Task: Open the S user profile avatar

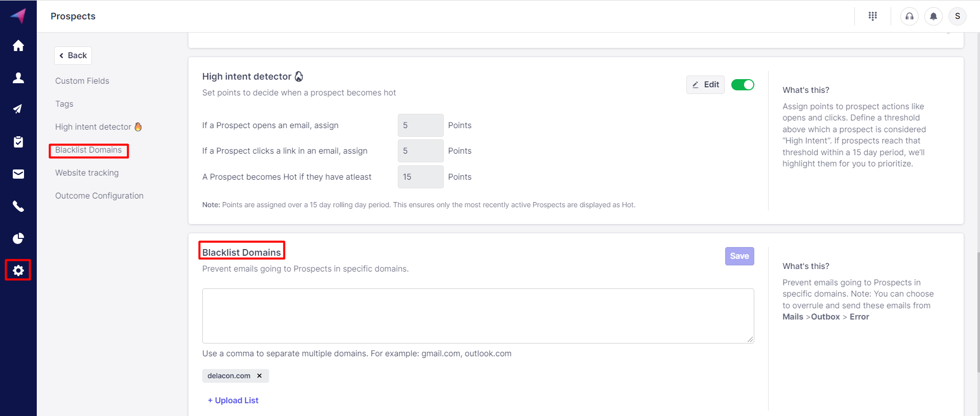Action: [958, 16]
